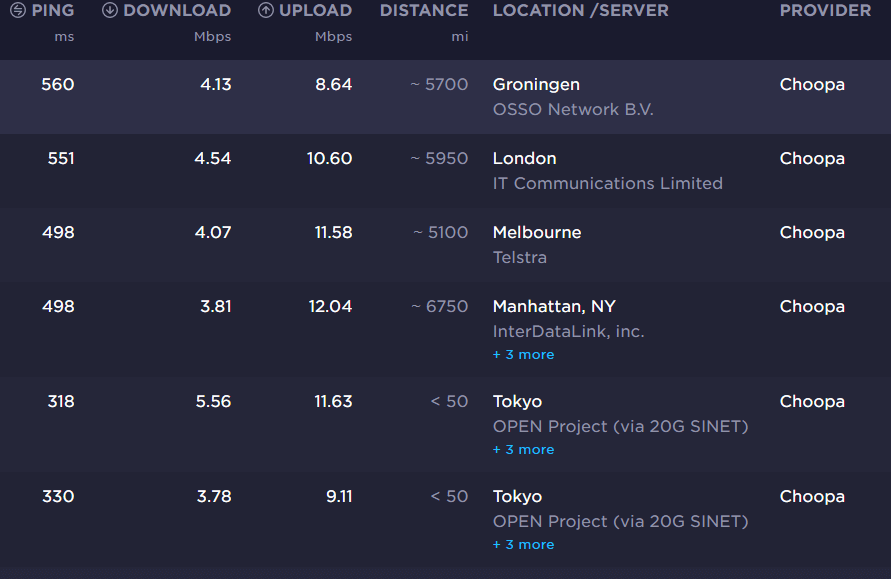Click the 4.07 download value
This screenshot has height=579, width=891.
coord(213,232)
